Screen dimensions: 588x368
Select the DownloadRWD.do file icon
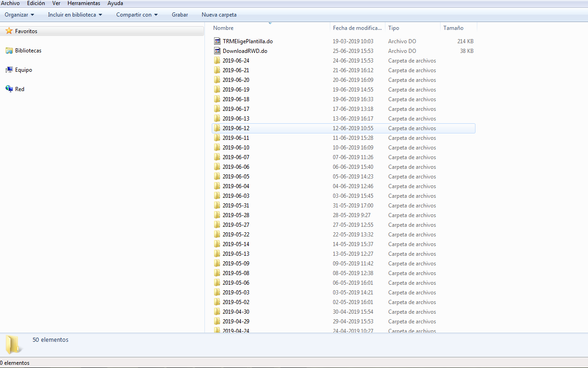coord(217,51)
